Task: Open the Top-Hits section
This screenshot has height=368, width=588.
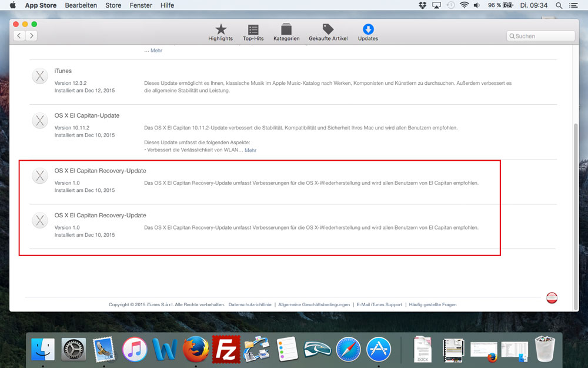Action: tap(253, 32)
